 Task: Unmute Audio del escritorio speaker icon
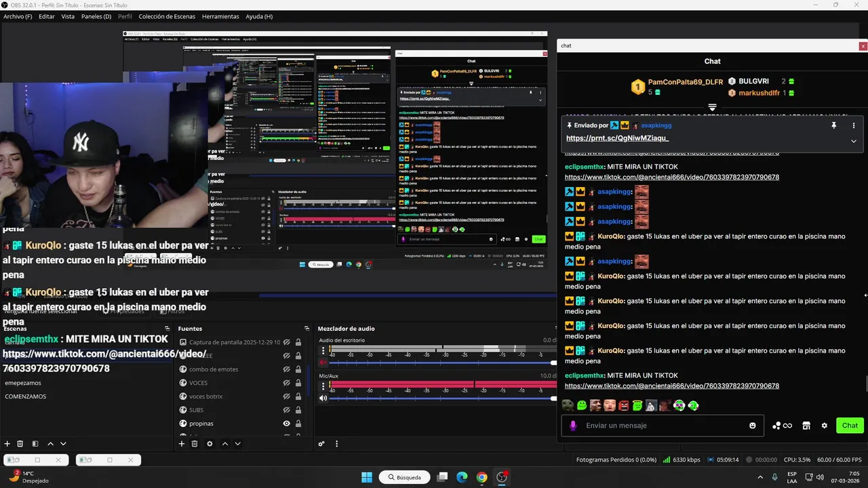point(323,363)
